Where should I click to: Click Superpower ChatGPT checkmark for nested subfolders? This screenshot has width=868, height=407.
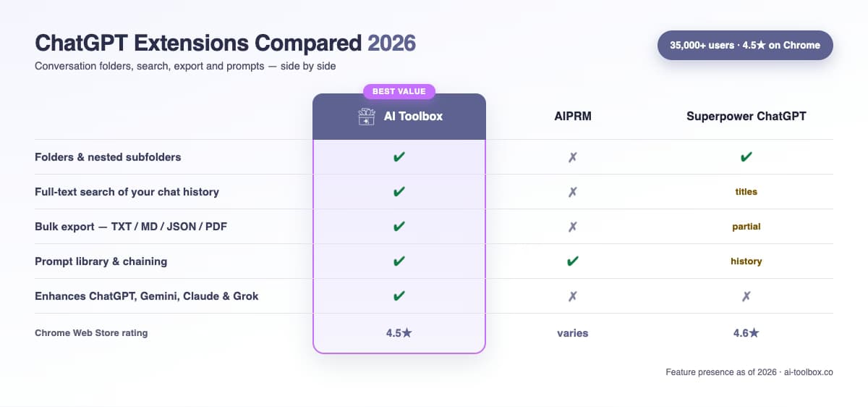(746, 157)
